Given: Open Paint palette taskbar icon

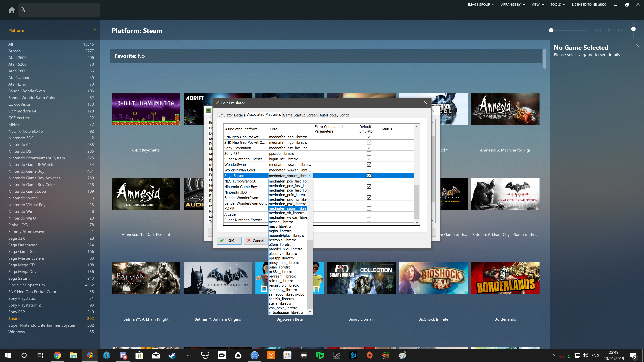Looking at the screenshot, I should click(x=402, y=355).
